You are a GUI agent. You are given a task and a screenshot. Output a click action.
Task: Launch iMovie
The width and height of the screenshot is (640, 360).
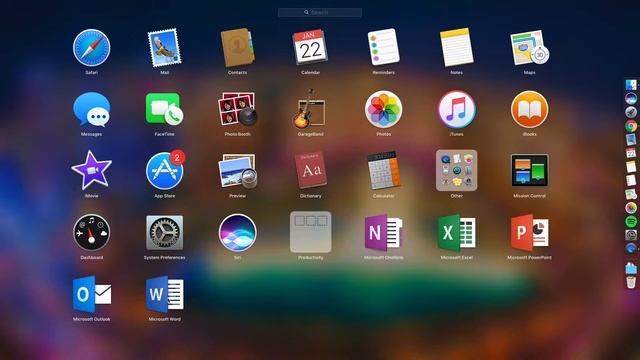[x=91, y=170]
